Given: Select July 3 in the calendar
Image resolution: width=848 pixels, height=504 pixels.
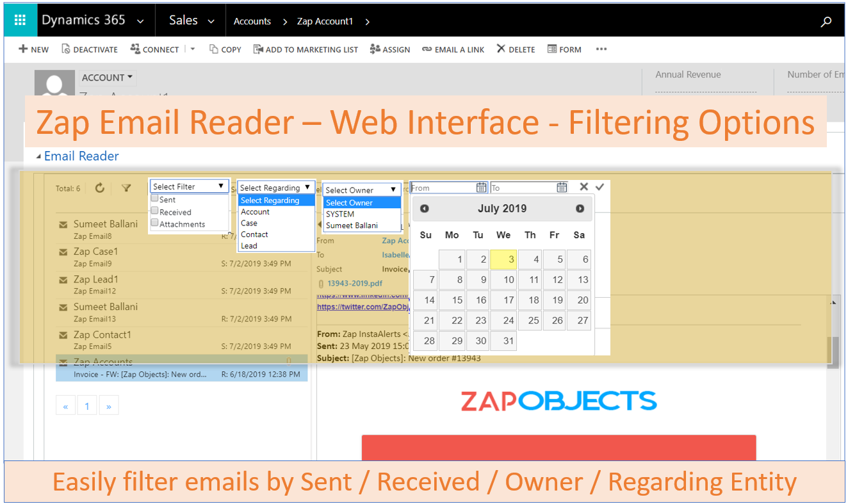Looking at the screenshot, I should click(503, 259).
